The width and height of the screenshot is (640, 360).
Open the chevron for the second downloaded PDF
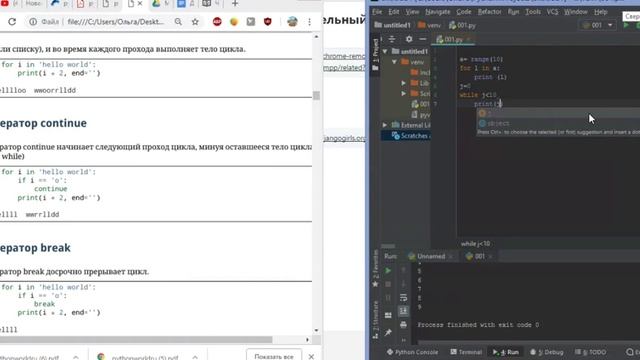(x=195, y=357)
